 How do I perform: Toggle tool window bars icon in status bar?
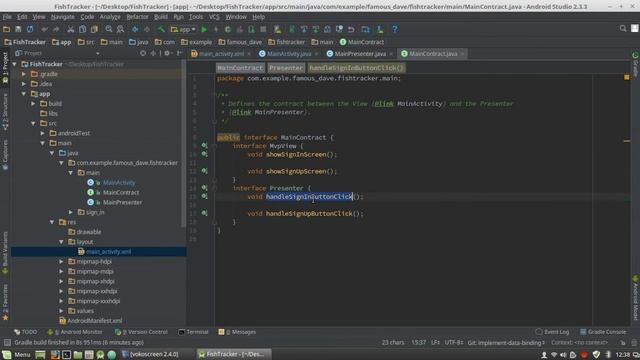[7, 342]
